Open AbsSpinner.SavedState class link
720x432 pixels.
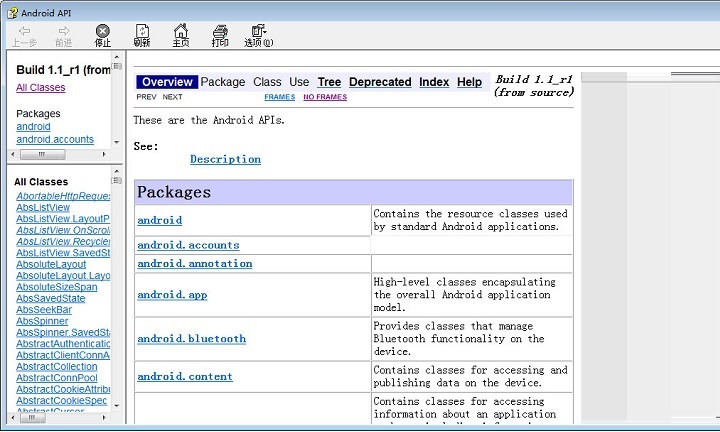point(63,332)
